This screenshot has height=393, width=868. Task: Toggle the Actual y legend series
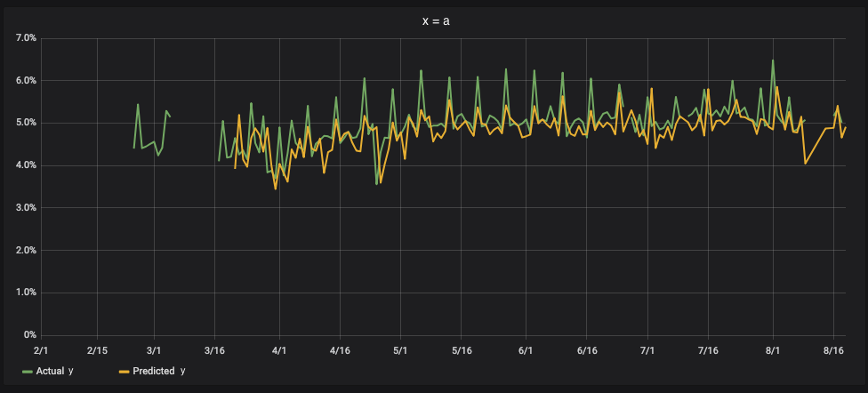55,371
